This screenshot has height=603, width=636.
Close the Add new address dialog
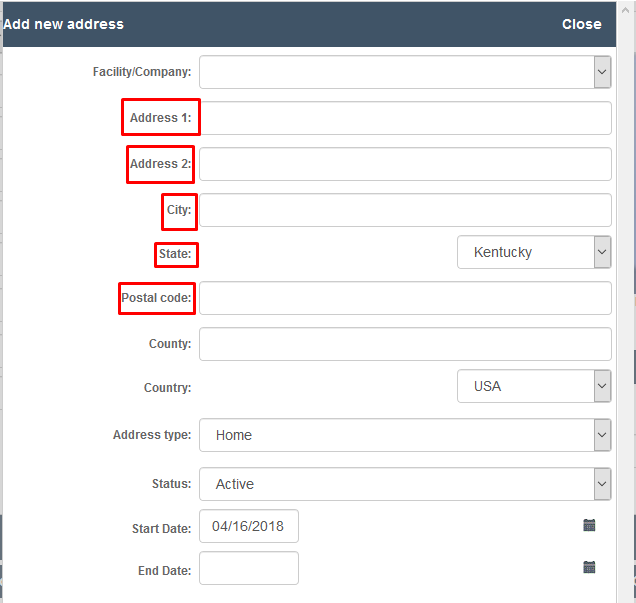581,24
